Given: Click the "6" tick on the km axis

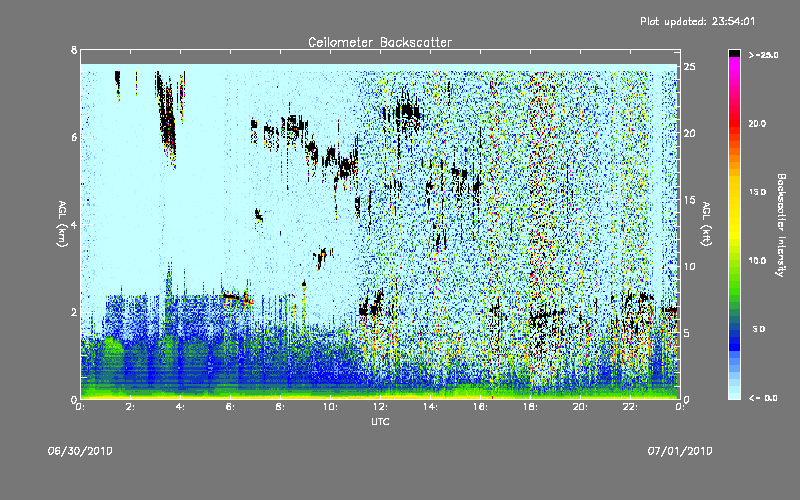Looking at the screenshot, I should [74, 137].
